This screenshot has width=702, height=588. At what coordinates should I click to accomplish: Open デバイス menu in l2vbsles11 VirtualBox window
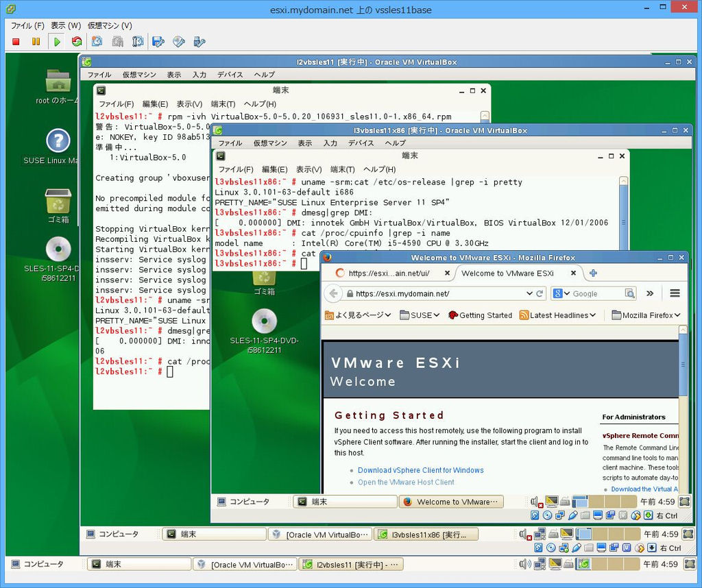tap(230, 74)
